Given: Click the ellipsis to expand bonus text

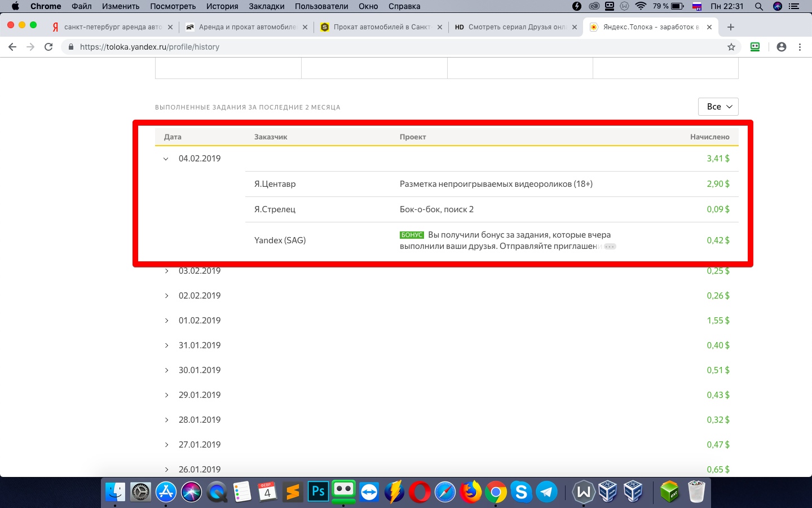Looking at the screenshot, I should click(x=610, y=247).
